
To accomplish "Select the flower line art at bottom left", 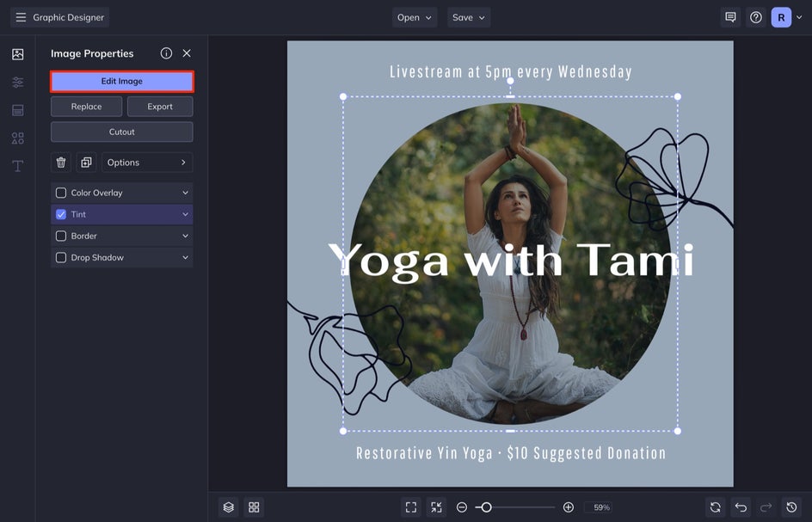I will [x=349, y=358].
